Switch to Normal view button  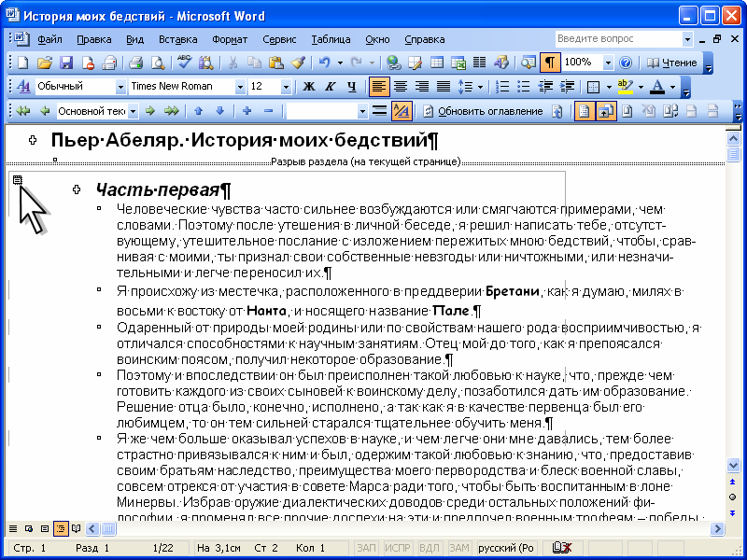click(13, 528)
